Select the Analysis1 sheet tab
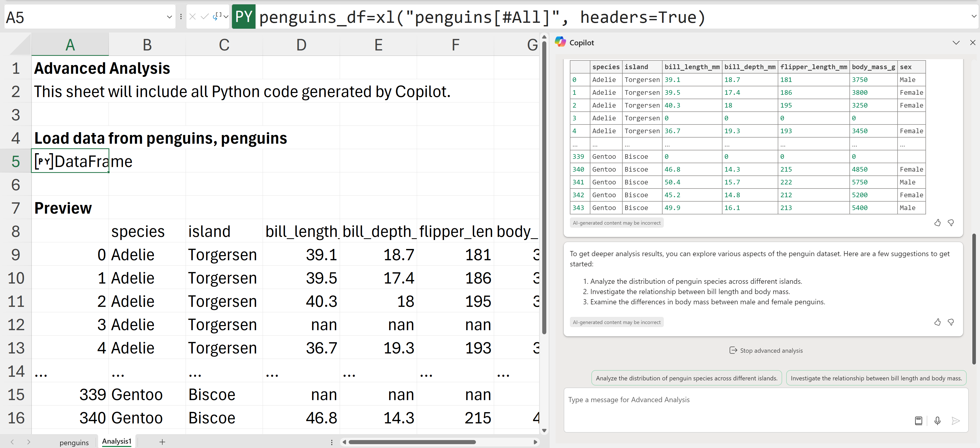 [x=116, y=441]
